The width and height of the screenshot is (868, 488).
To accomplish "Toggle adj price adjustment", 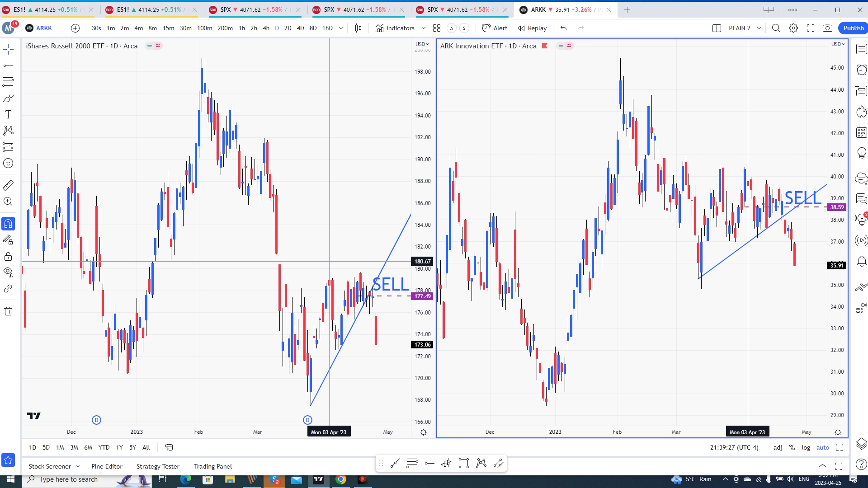I will click(x=778, y=447).
